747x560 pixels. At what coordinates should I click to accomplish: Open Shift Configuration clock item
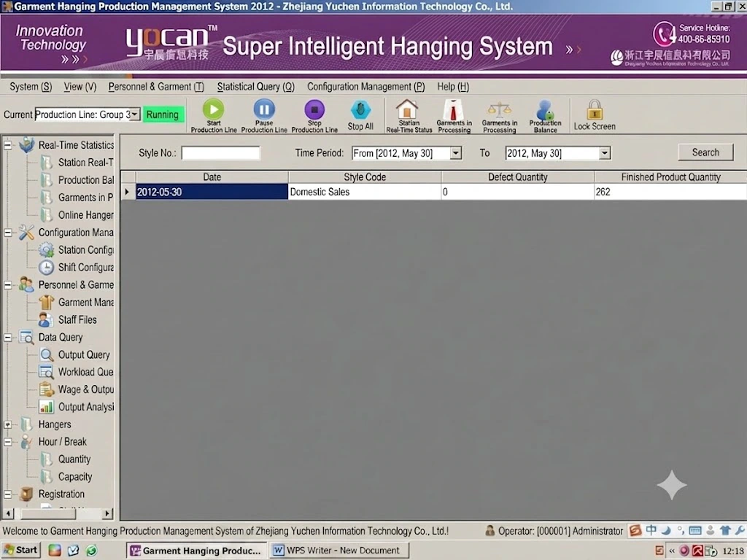pyautogui.click(x=76, y=268)
